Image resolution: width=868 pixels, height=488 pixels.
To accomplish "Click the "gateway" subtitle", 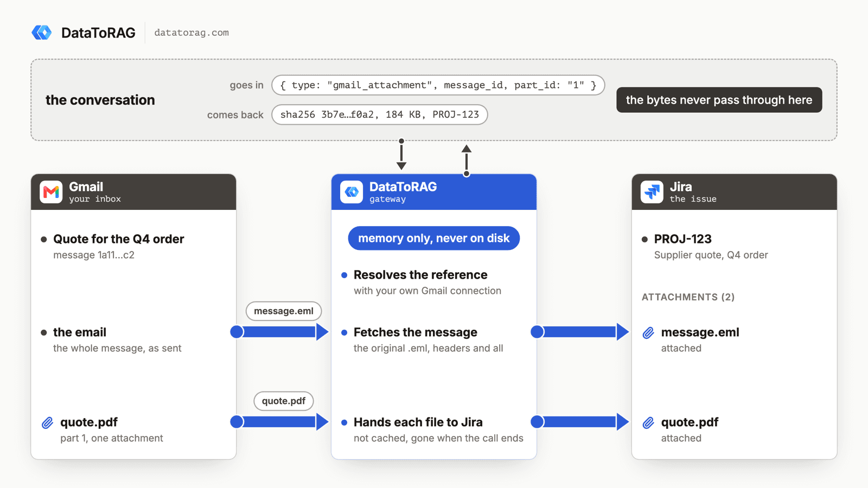I will coord(387,199).
